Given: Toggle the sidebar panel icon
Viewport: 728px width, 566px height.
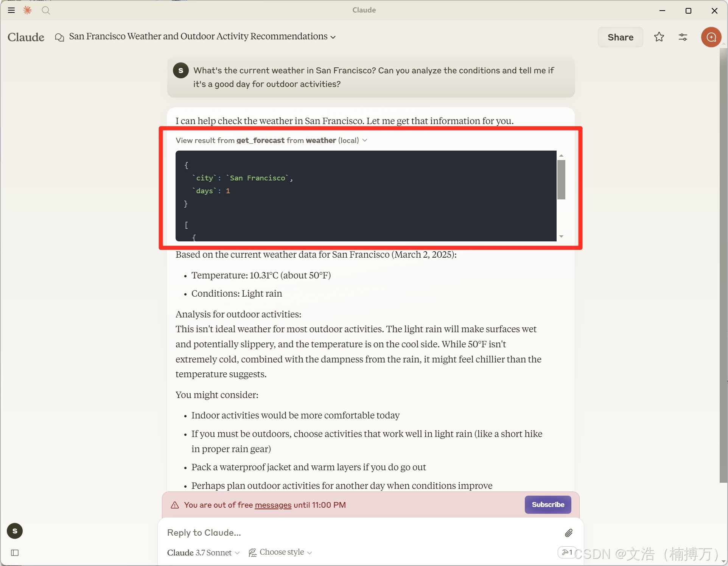Looking at the screenshot, I should click(15, 553).
